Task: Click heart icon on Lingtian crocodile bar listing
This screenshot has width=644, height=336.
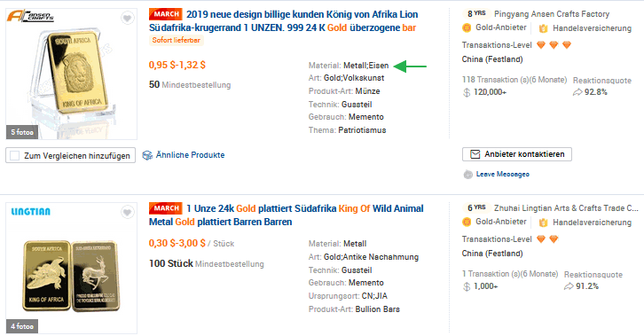Action: [128, 212]
